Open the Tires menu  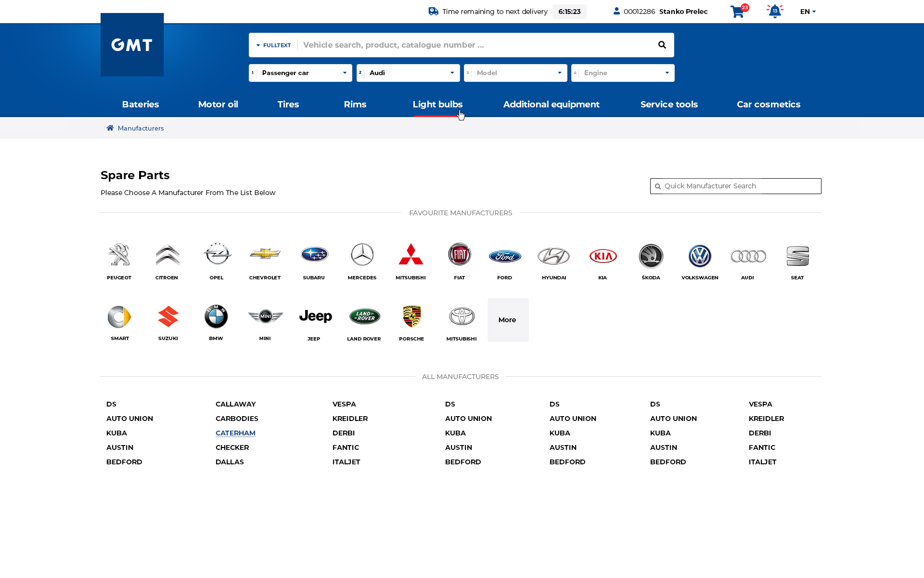[288, 105]
